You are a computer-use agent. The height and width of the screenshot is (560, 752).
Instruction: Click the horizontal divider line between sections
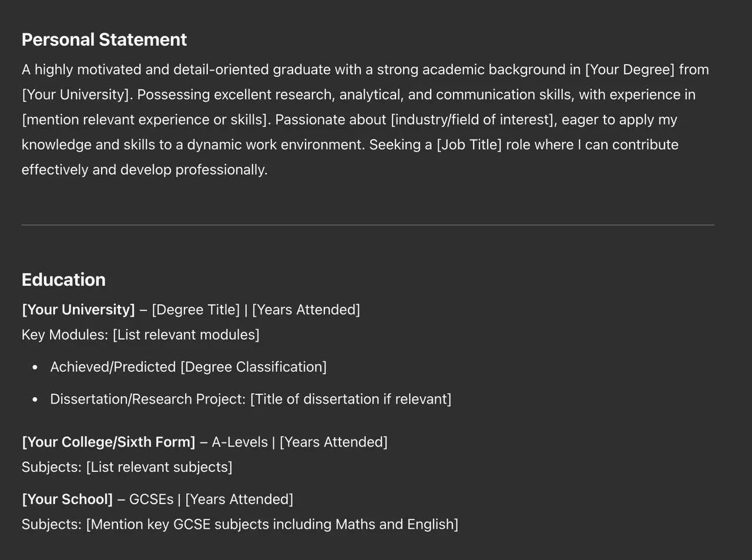(368, 225)
